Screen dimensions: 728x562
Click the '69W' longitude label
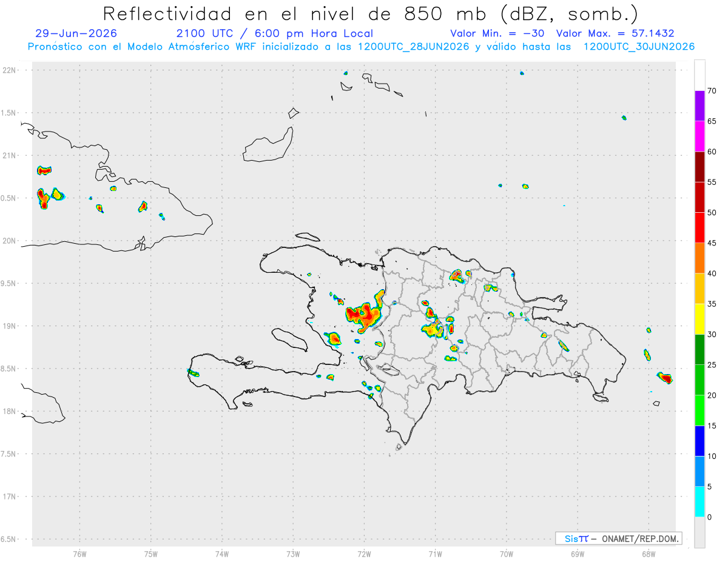[578, 554]
